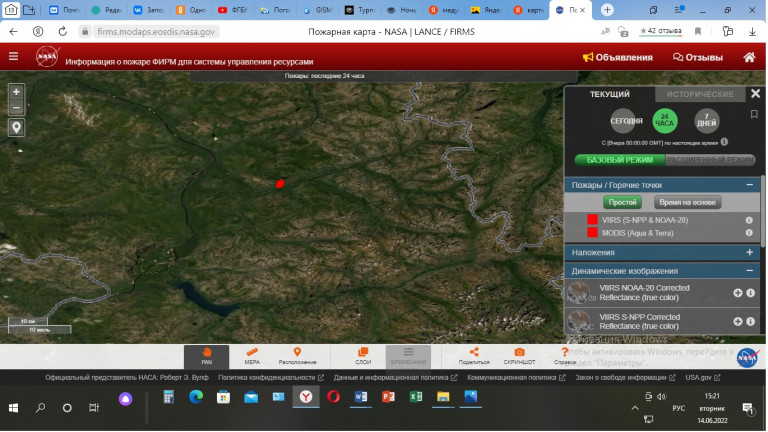Expand the Наложения section

click(x=749, y=252)
